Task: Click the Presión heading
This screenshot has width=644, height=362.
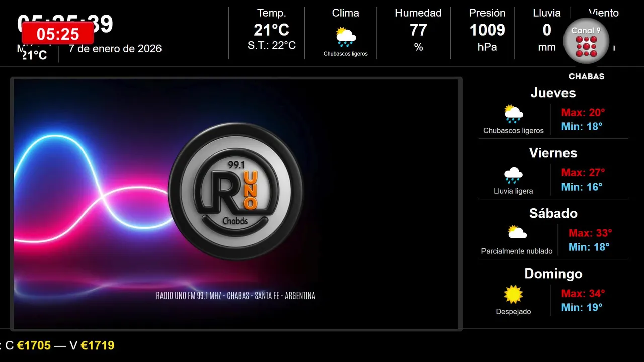Action: tap(487, 13)
